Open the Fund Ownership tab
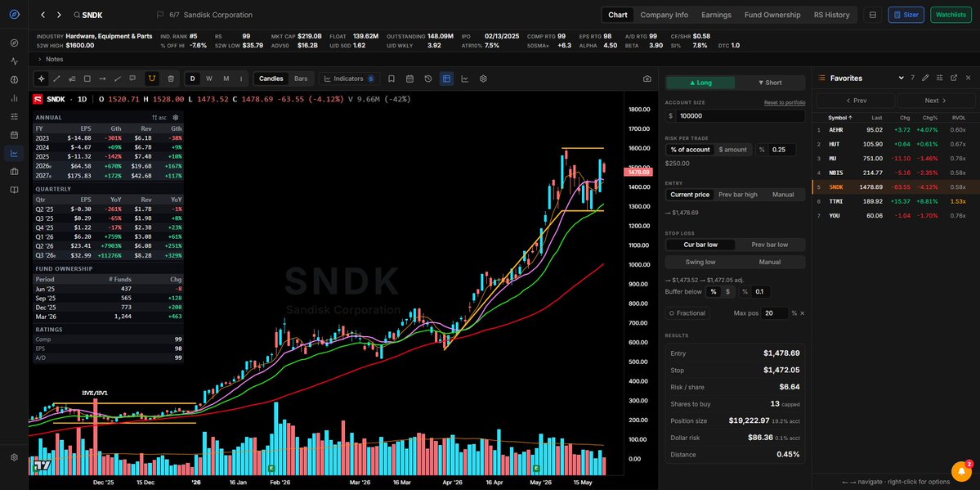The height and width of the screenshot is (490, 980). [772, 15]
